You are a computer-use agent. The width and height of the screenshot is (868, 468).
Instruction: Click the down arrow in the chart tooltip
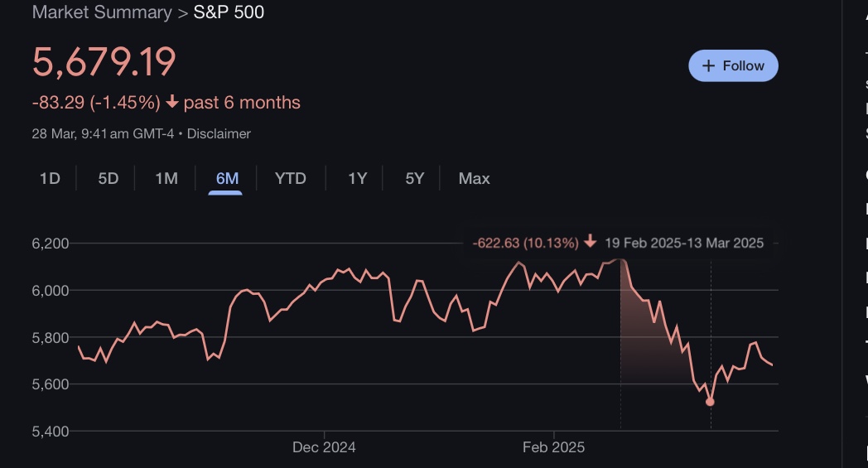[590, 242]
